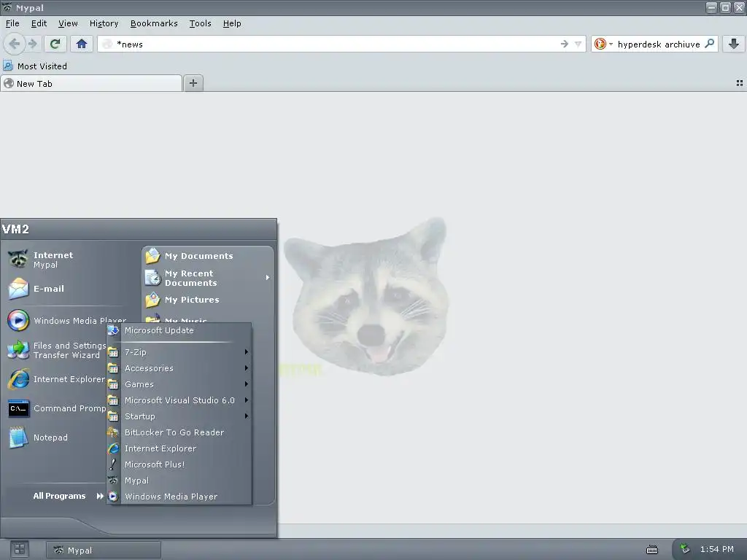Screen dimensions: 747x560
Task: Launch Mypal from All Programs list
Action: click(x=179, y=481)
